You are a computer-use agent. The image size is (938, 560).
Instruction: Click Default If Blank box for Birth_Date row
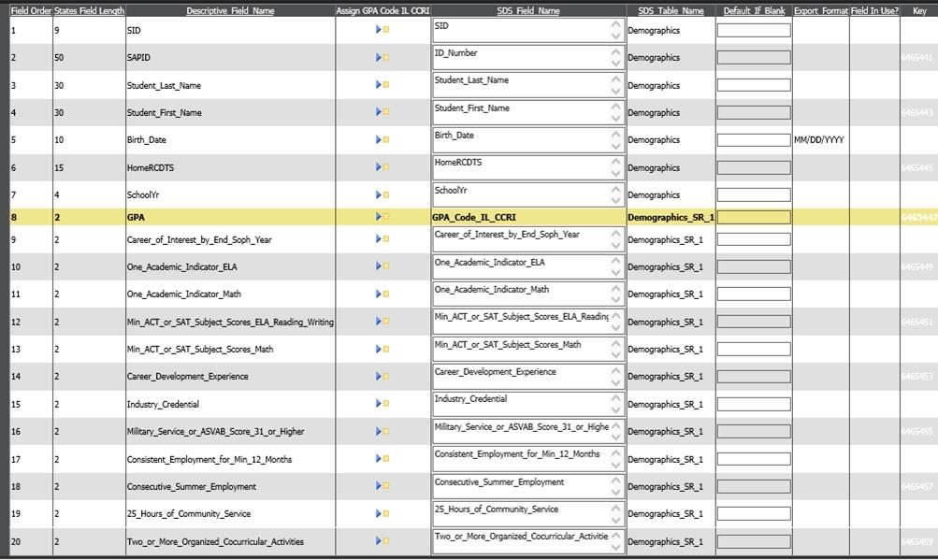pos(753,140)
